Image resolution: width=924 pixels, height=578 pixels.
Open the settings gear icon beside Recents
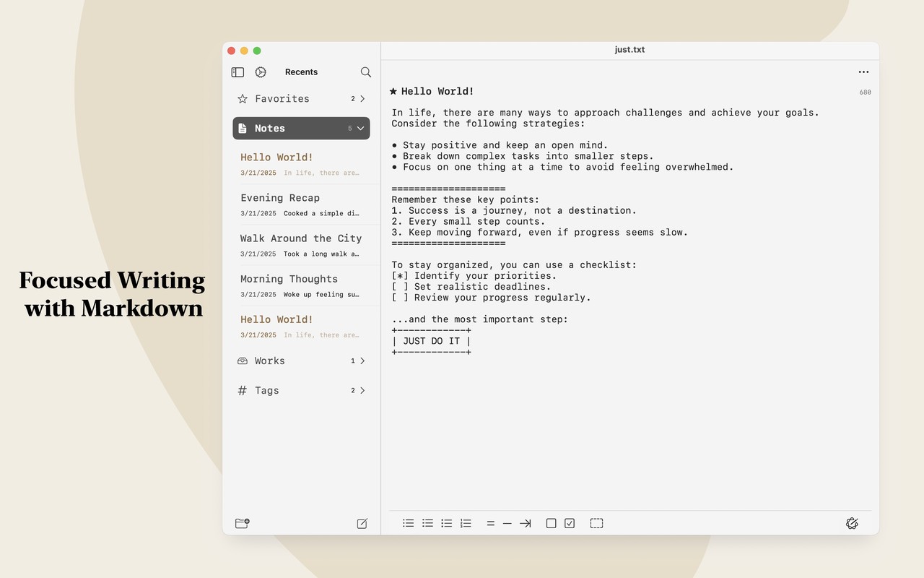click(x=261, y=72)
